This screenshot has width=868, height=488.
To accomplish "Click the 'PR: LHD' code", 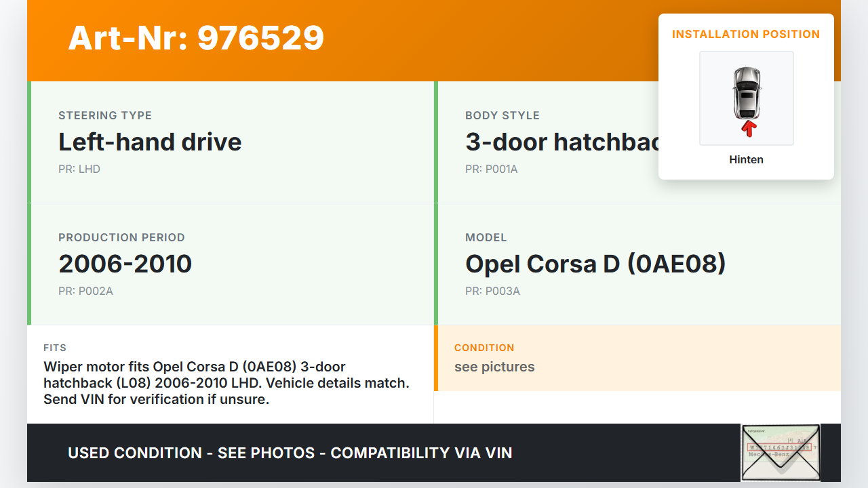I will point(79,169).
